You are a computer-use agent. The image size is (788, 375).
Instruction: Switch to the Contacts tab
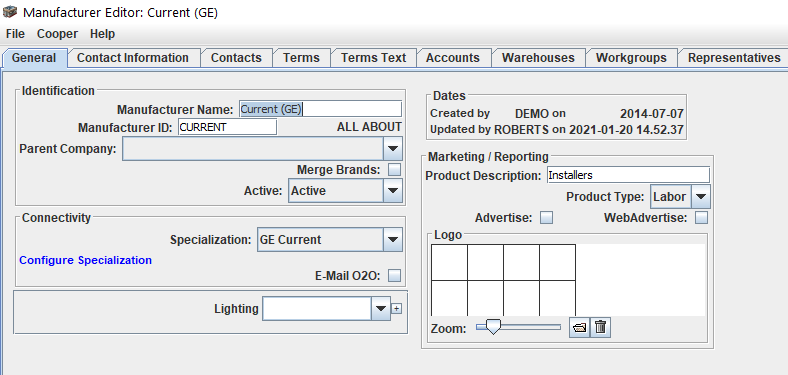click(x=236, y=58)
